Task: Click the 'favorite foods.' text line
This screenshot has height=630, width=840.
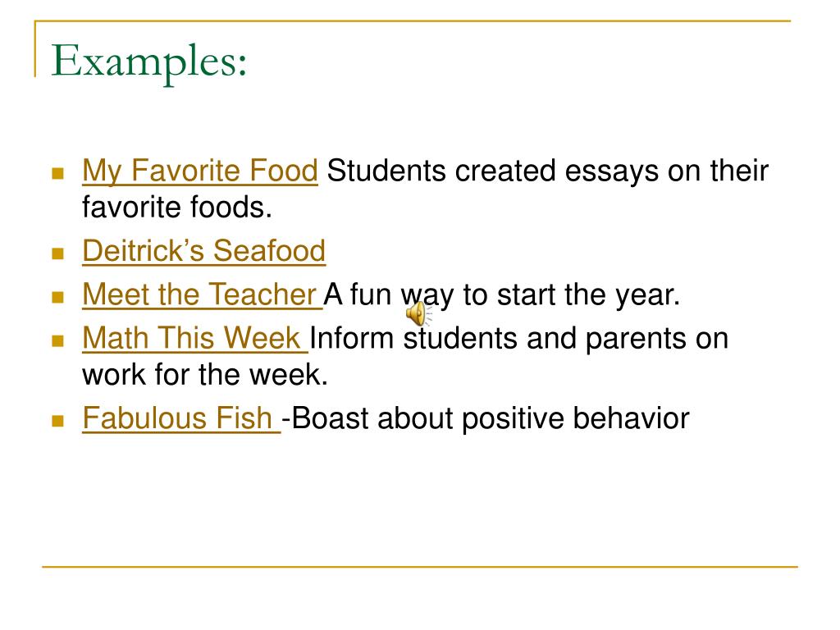Action: pyautogui.click(x=177, y=208)
